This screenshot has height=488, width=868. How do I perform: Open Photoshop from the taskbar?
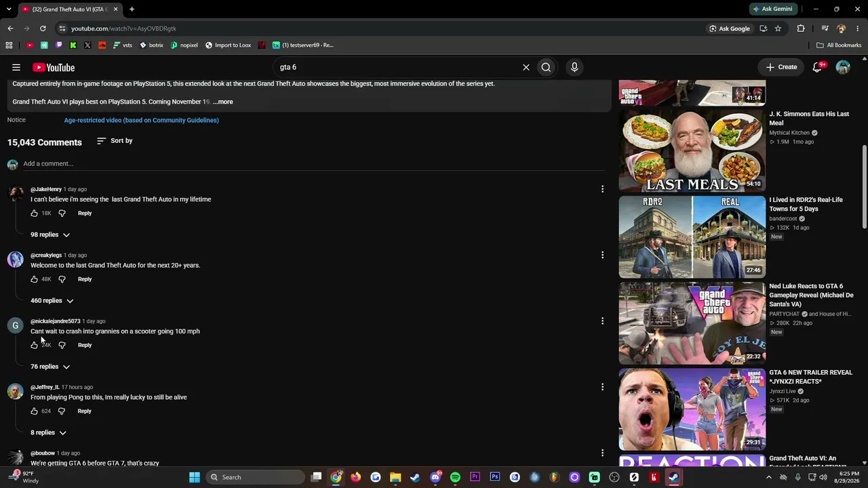[495, 477]
